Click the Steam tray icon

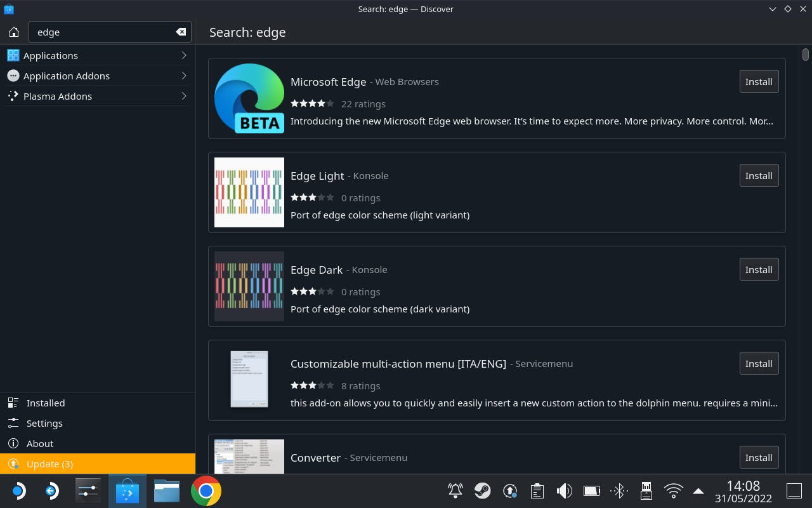pyautogui.click(x=483, y=491)
